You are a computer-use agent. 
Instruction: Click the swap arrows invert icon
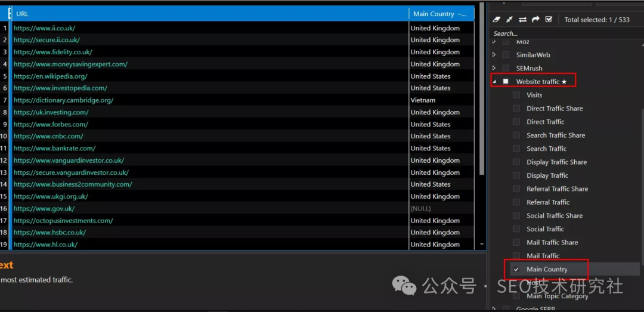[x=522, y=19]
